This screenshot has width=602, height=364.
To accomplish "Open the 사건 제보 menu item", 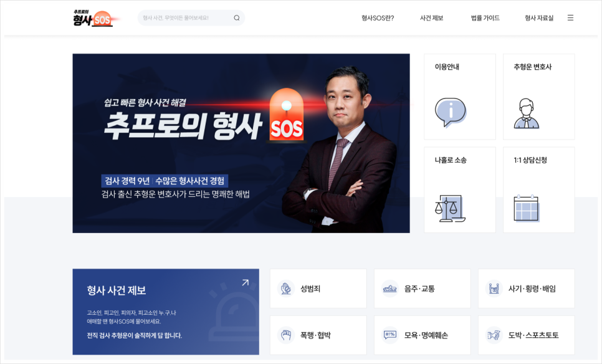I will pos(431,17).
